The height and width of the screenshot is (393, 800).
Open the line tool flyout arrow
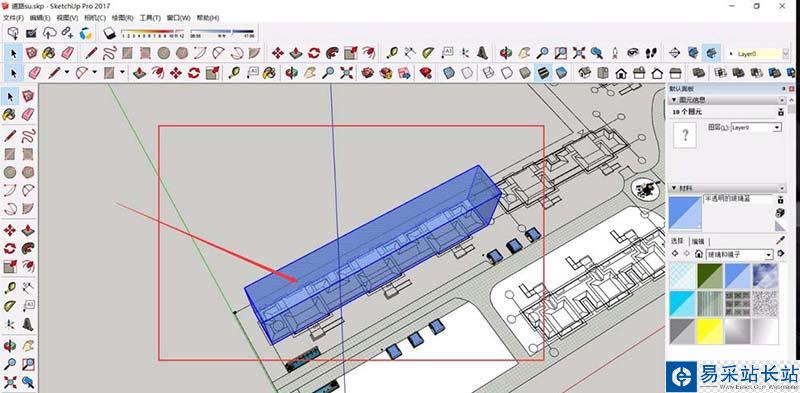point(67,73)
